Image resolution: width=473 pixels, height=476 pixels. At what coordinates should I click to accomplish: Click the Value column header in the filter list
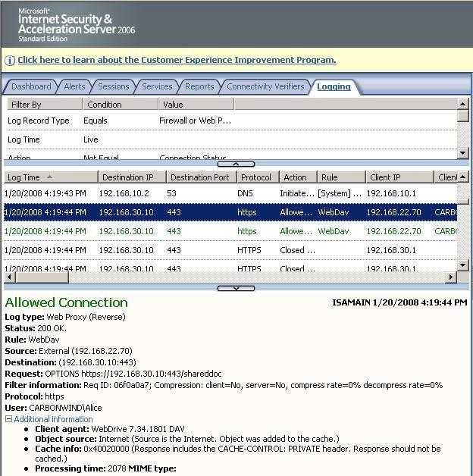(196, 105)
